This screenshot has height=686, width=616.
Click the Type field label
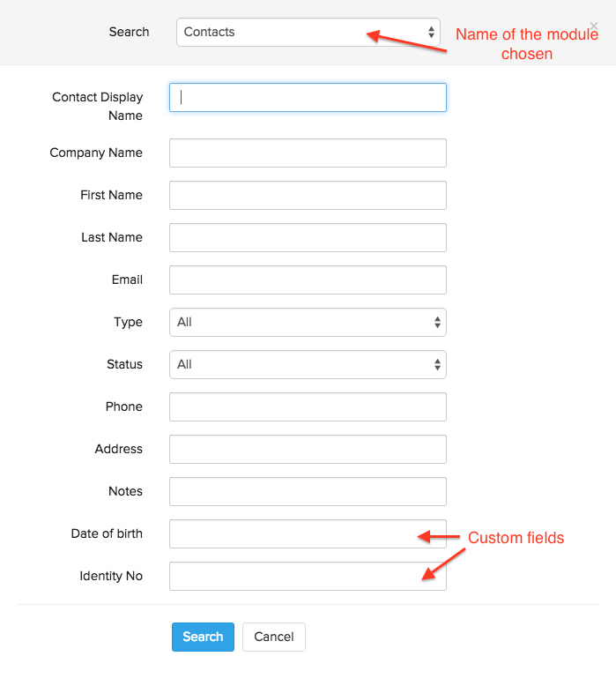click(x=128, y=322)
